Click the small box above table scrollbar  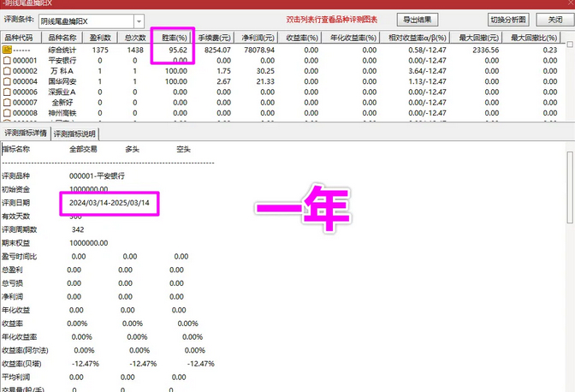click(x=570, y=45)
